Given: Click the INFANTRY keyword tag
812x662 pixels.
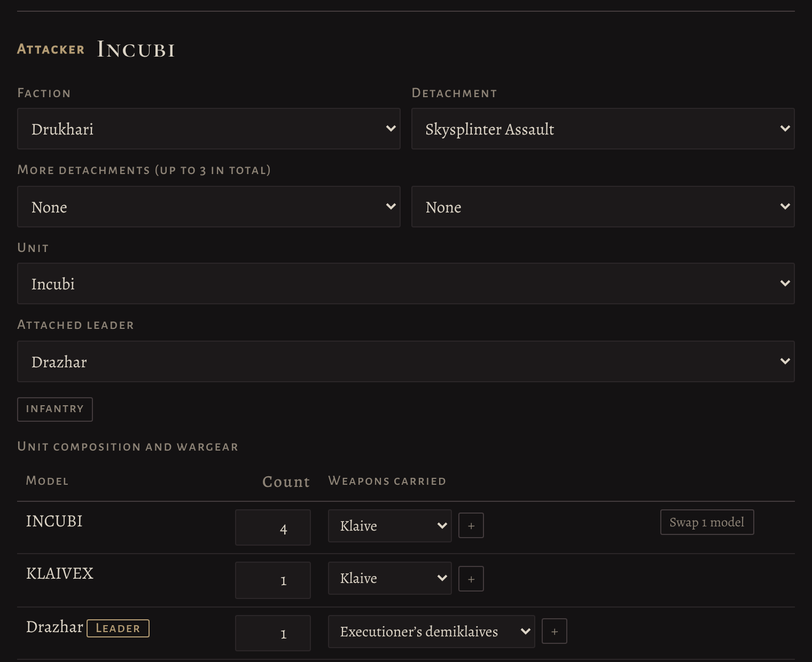Looking at the screenshot, I should (x=55, y=409).
